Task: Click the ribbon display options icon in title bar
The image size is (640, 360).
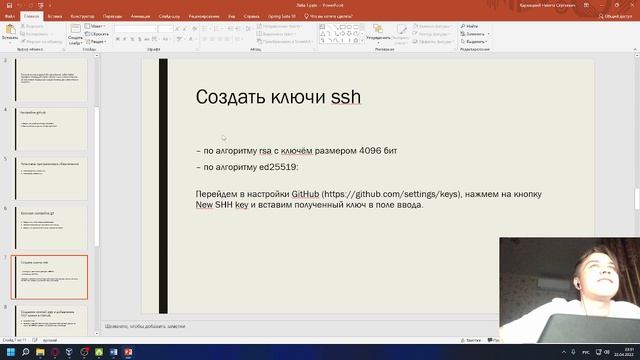Action: (586, 5)
